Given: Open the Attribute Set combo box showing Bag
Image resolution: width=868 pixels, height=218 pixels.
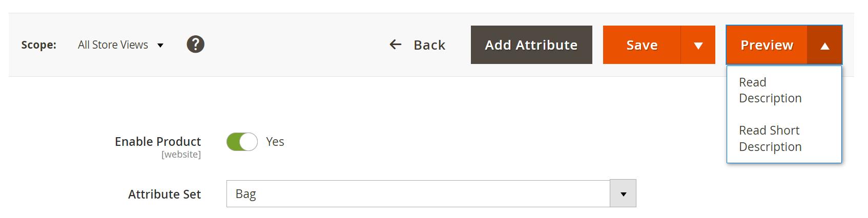Looking at the screenshot, I should pyautogui.click(x=418, y=194).
